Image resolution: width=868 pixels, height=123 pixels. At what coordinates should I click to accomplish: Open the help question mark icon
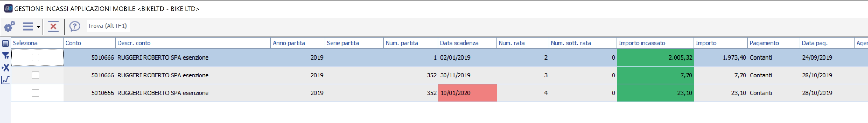tap(75, 26)
